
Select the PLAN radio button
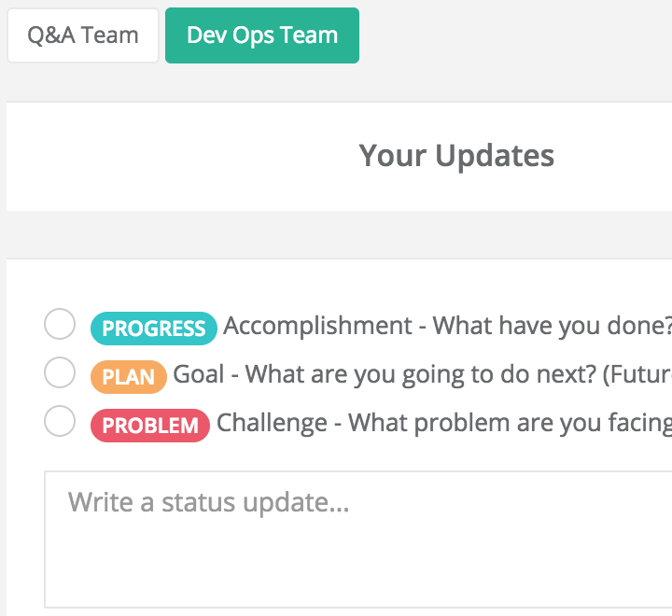tap(60, 373)
